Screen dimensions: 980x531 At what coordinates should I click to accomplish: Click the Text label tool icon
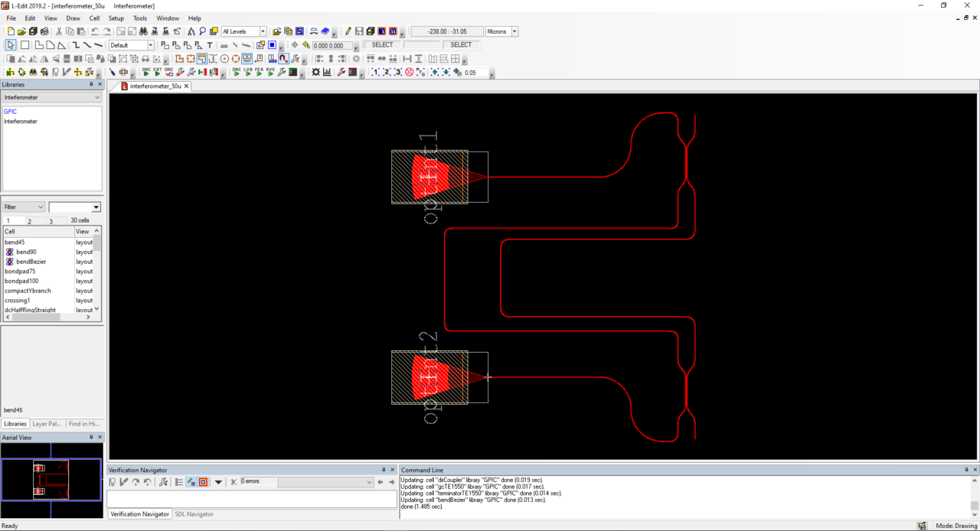[210, 45]
